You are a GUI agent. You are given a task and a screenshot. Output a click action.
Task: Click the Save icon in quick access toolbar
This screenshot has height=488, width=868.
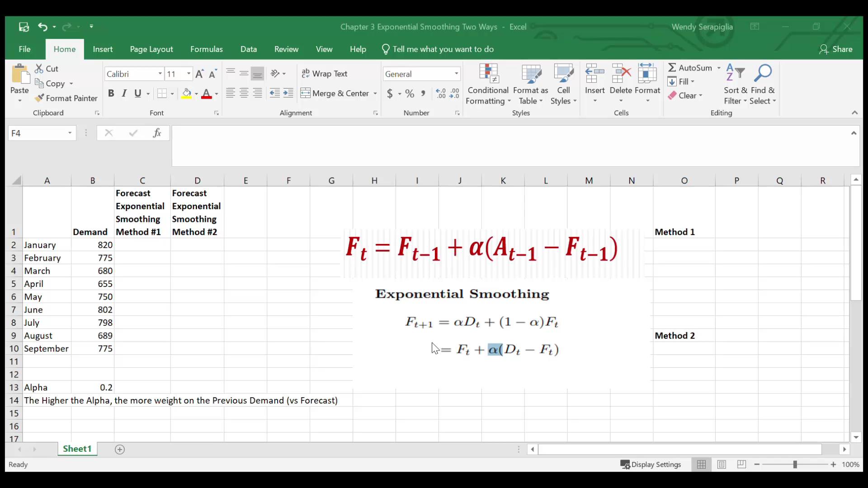pyautogui.click(x=24, y=27)
